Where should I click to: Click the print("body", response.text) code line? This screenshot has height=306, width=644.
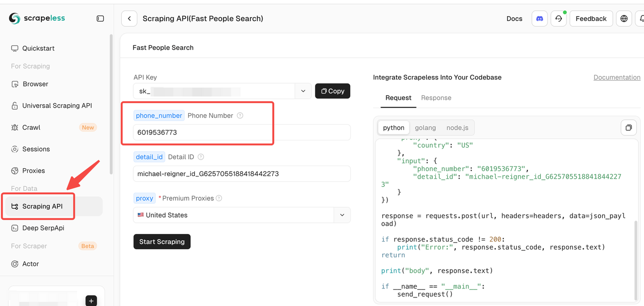pos(437,271)
